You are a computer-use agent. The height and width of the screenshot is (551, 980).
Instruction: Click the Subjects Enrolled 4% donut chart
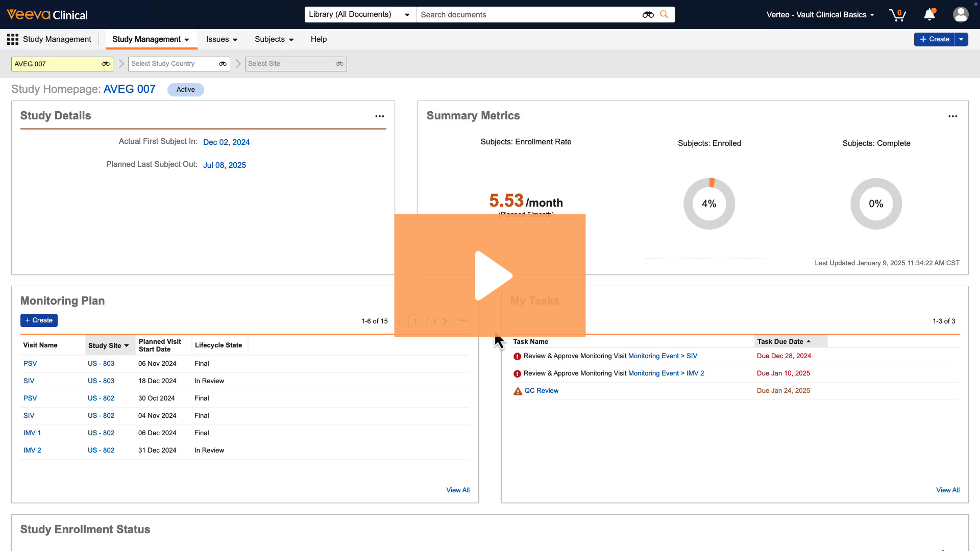(709, 204)
